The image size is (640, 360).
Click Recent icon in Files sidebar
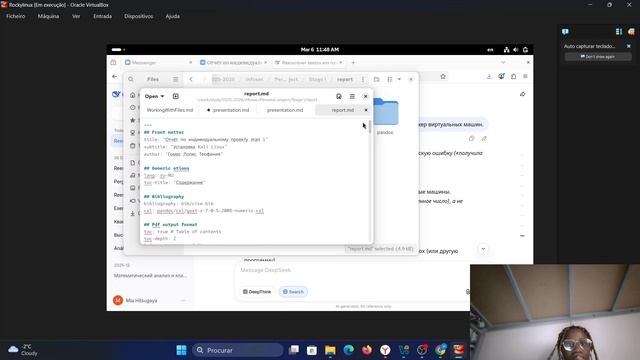pyautogui.click(x=133, y=107)
